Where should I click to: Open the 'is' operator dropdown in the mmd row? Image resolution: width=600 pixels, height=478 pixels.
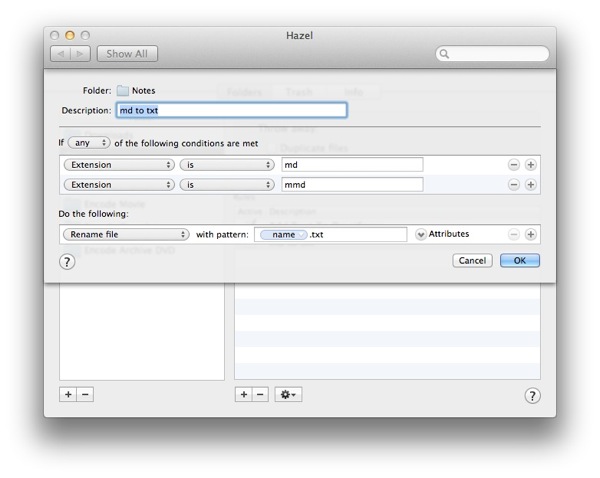[x=227, y=184]
